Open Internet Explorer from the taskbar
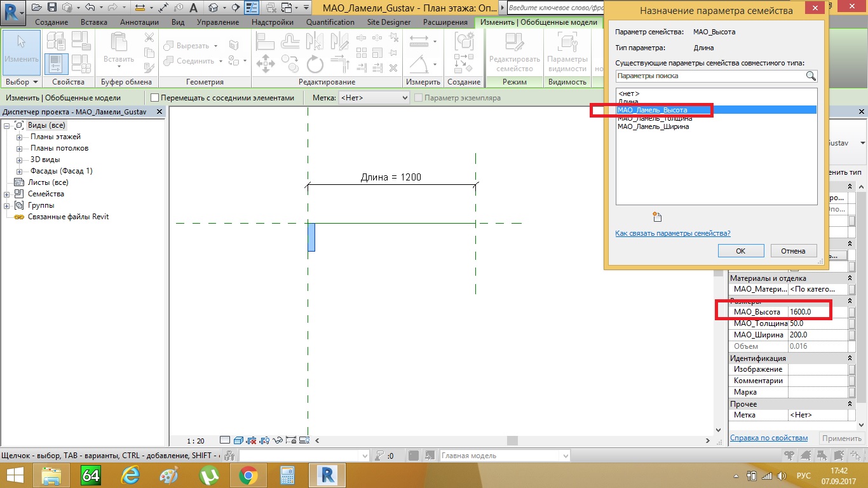This screenshot has width=868, height=488. pyautogui.click(x=131, y=475)
